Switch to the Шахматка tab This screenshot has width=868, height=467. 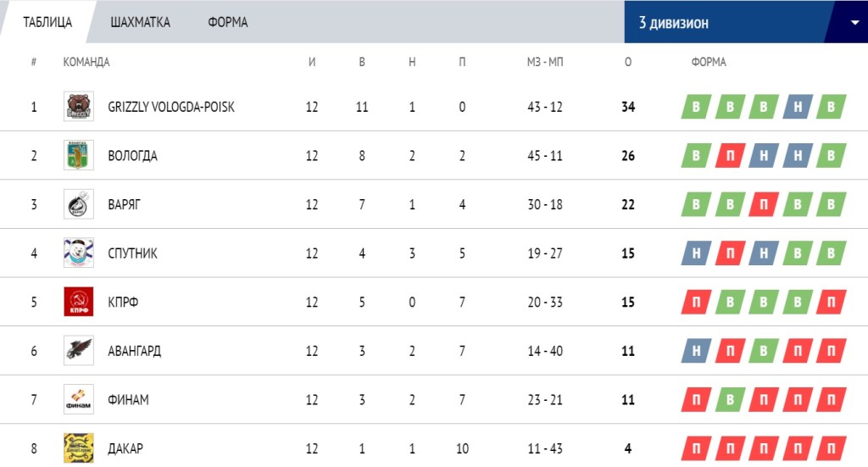(140, 22)
